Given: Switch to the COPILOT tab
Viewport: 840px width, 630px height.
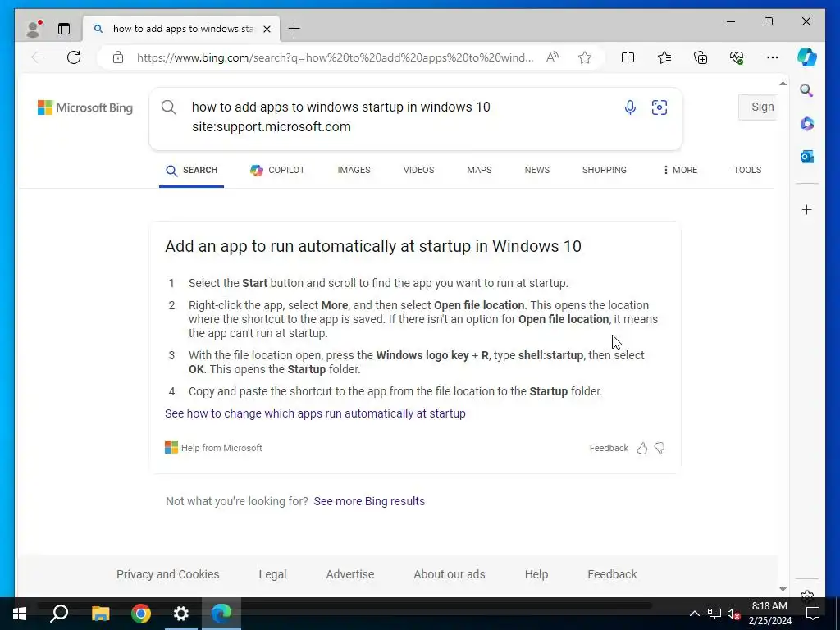Looking at the screenshot, I should pyautogui.click(x=277, y=171).
